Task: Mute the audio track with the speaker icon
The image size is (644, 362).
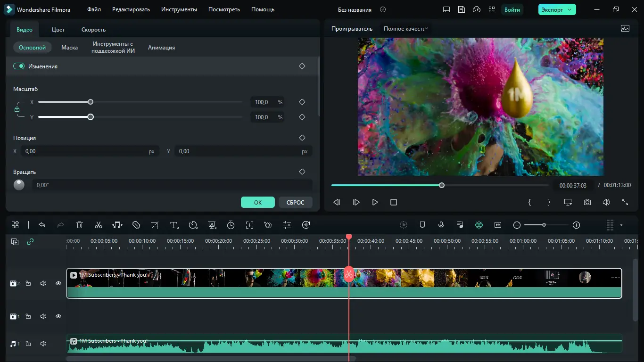Action: coord(43,343)
